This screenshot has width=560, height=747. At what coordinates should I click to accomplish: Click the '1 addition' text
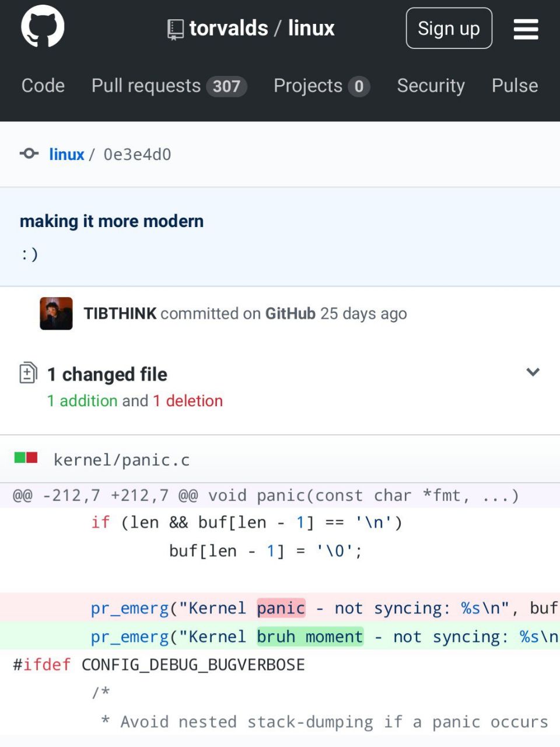(83, 401)
